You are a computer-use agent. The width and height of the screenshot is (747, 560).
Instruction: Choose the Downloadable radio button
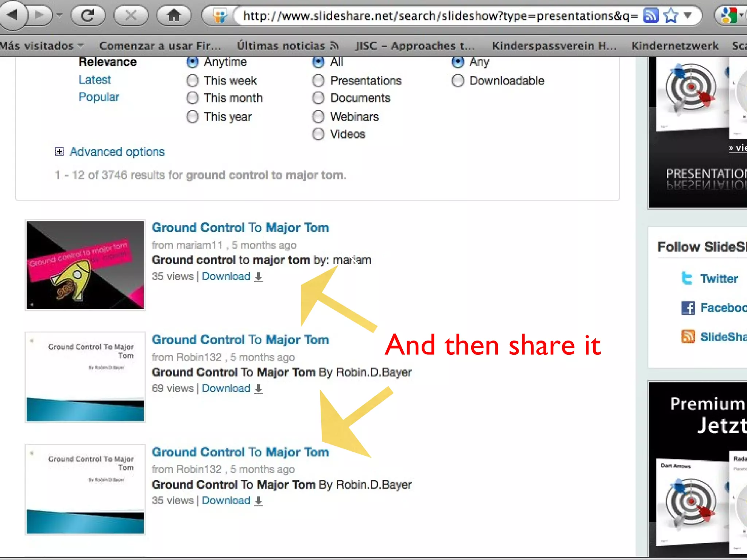pos(458,80)
